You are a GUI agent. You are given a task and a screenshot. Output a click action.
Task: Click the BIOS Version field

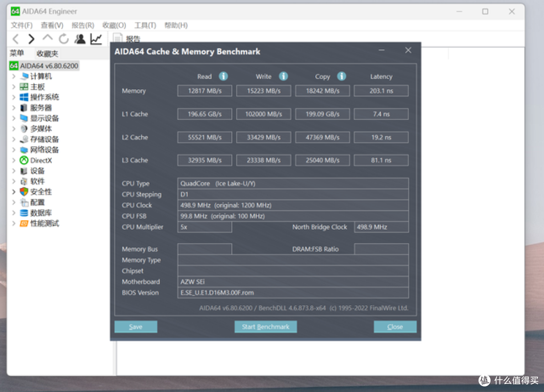click(293, 293)
